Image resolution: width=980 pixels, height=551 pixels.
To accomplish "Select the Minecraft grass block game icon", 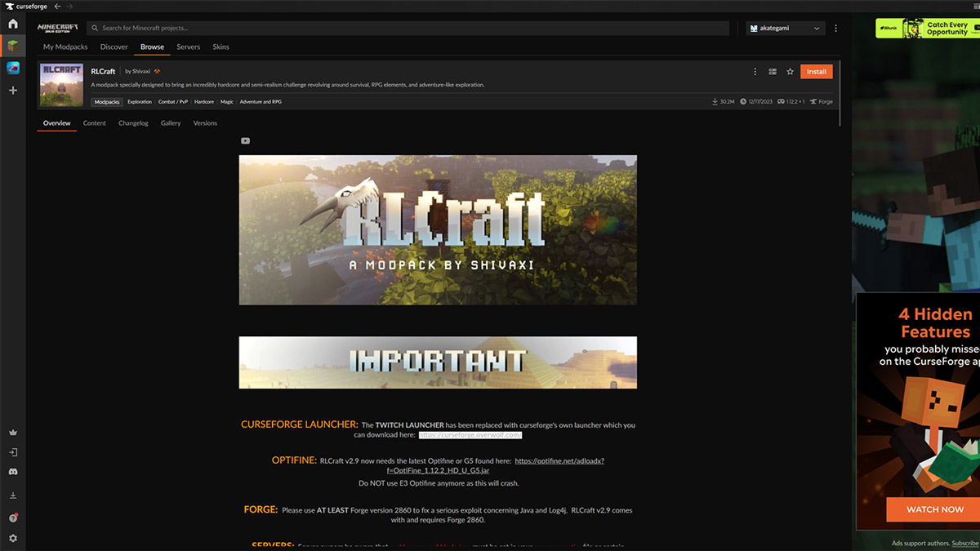I will (x=12, y=46).
